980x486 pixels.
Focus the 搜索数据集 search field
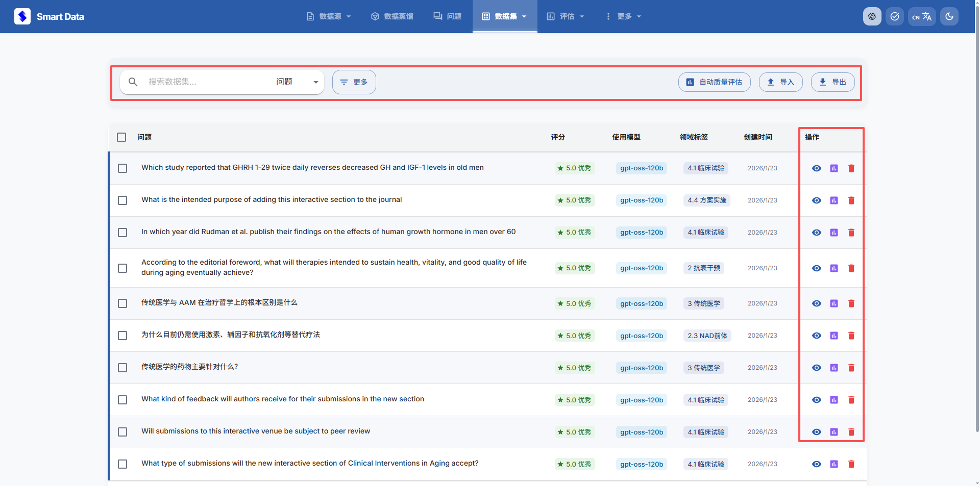[x=204, y=82]
